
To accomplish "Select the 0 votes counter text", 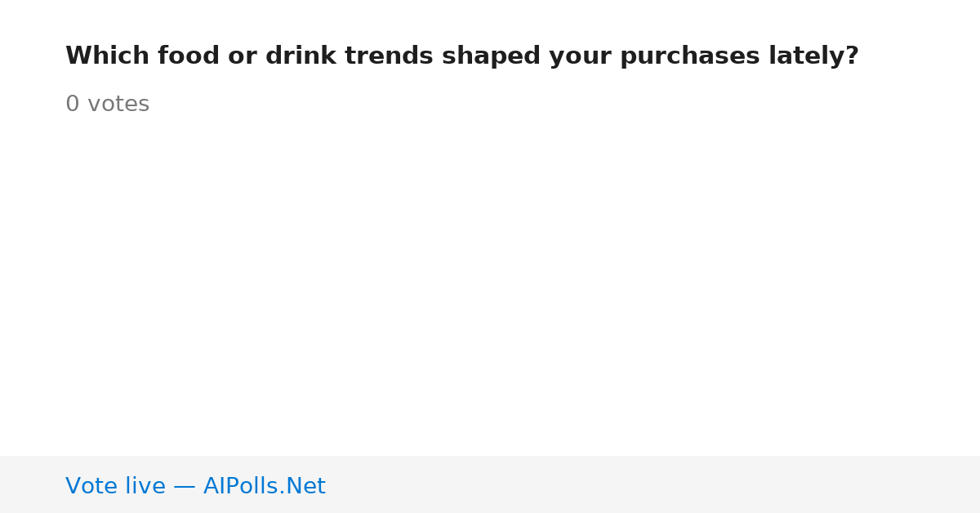I will point(107,105).
